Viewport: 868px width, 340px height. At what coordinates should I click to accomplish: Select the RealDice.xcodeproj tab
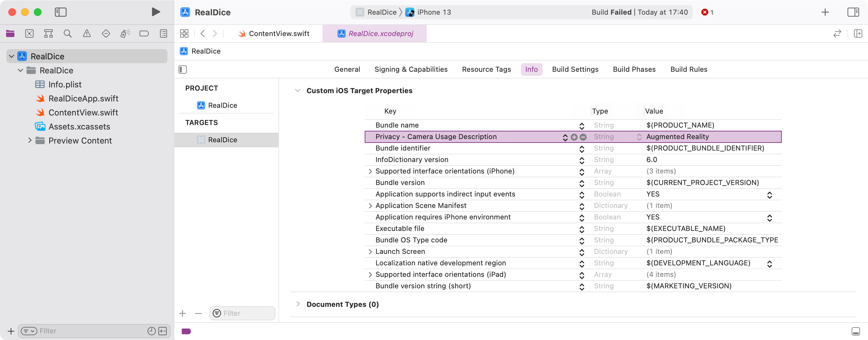pyautogui.click(x=375, y=34)
